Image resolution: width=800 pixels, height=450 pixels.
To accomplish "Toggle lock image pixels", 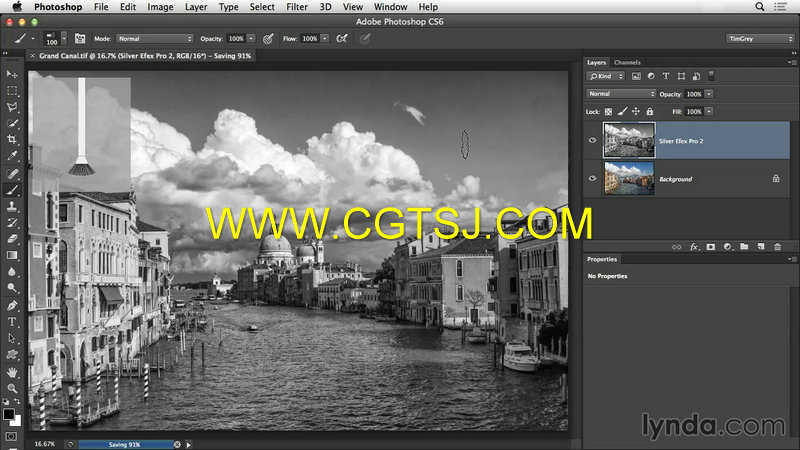I will point(622,111).
